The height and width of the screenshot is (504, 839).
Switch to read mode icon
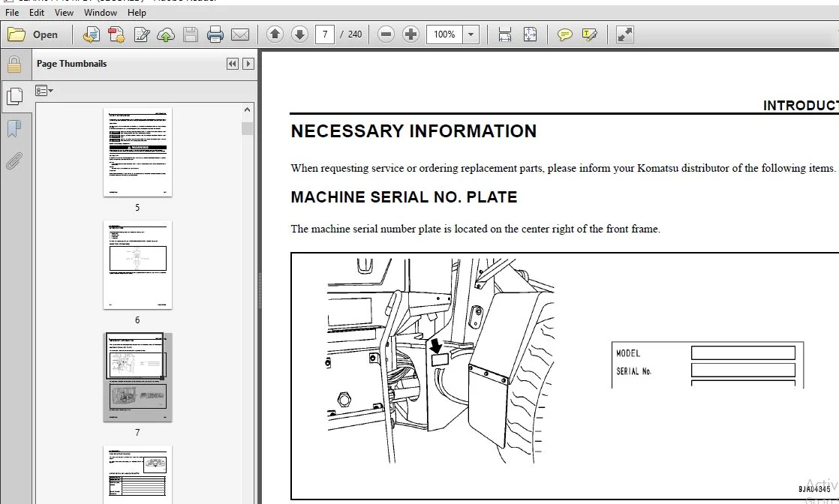624,34
